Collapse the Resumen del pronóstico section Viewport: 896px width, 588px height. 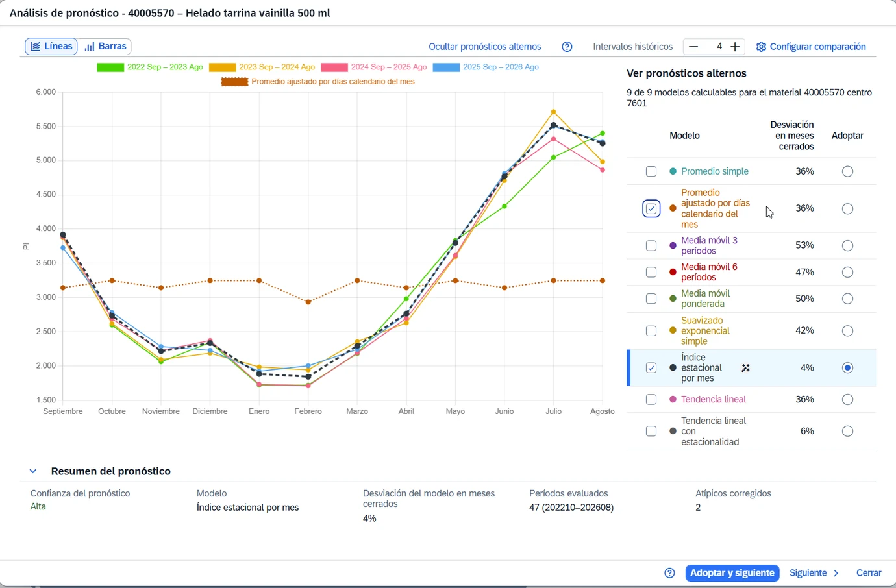click(33, 471)
